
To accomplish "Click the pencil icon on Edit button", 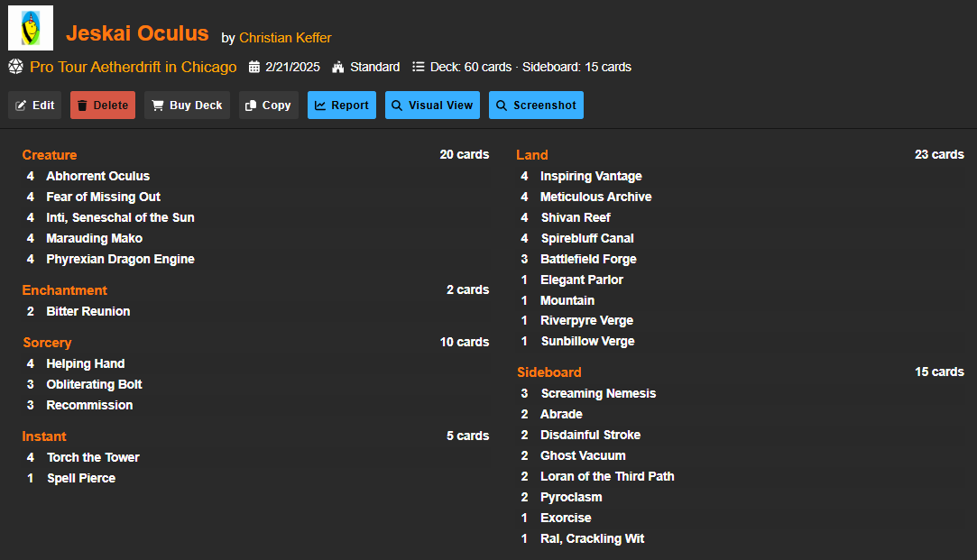I will 21,106.
